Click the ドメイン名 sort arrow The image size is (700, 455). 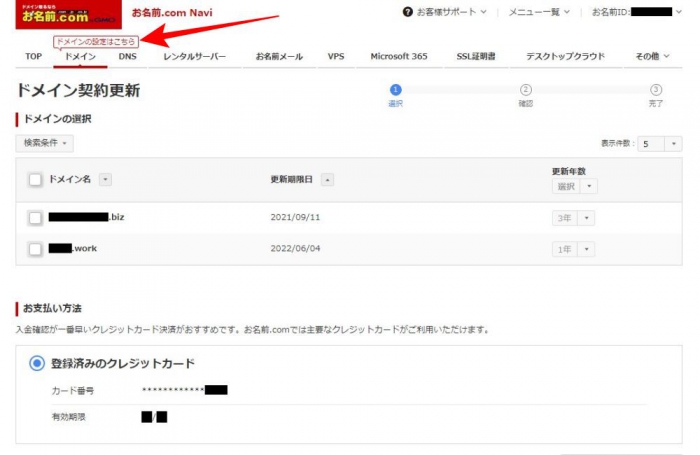pos(105,179)
